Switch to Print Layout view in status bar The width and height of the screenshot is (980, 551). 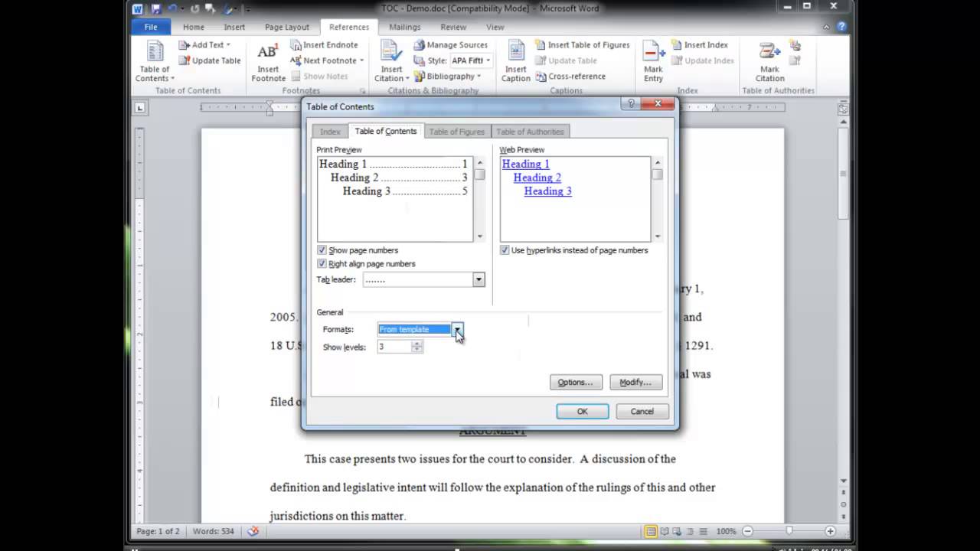[651, 531]
